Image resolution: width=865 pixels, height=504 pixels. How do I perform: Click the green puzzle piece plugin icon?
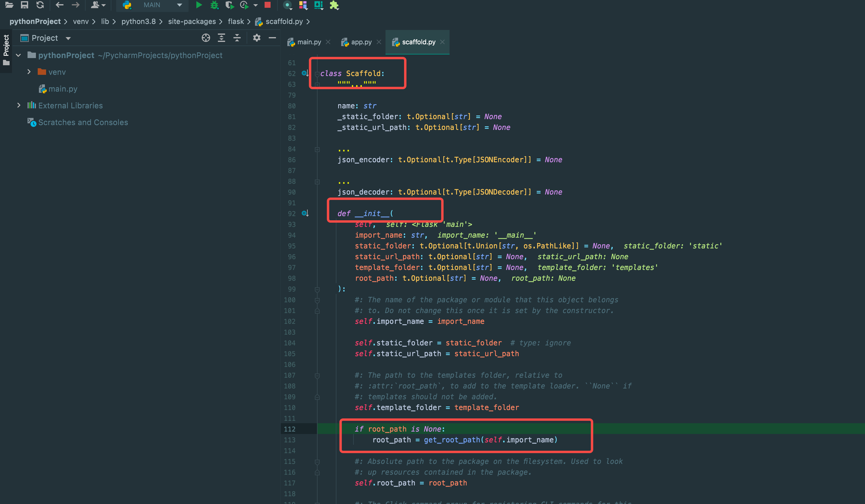(x=334, y=5)
